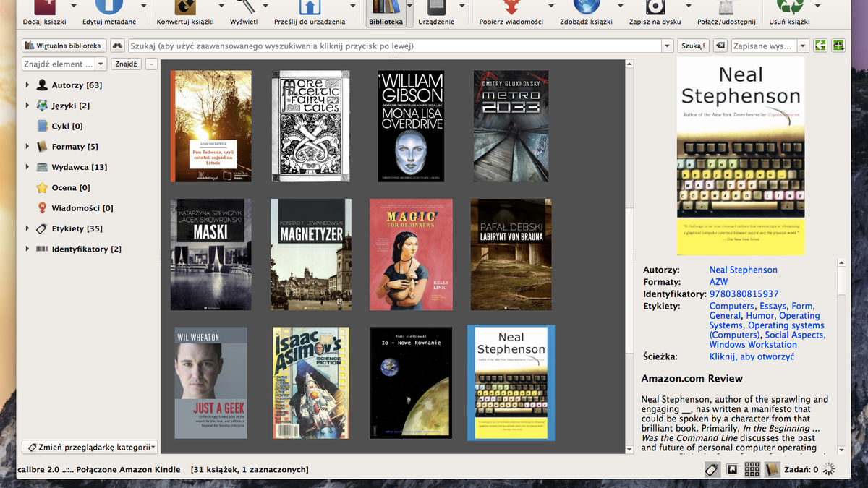Click the green plus save-search icon
This screenshot has width=868, height=488.
pos(838,46)
